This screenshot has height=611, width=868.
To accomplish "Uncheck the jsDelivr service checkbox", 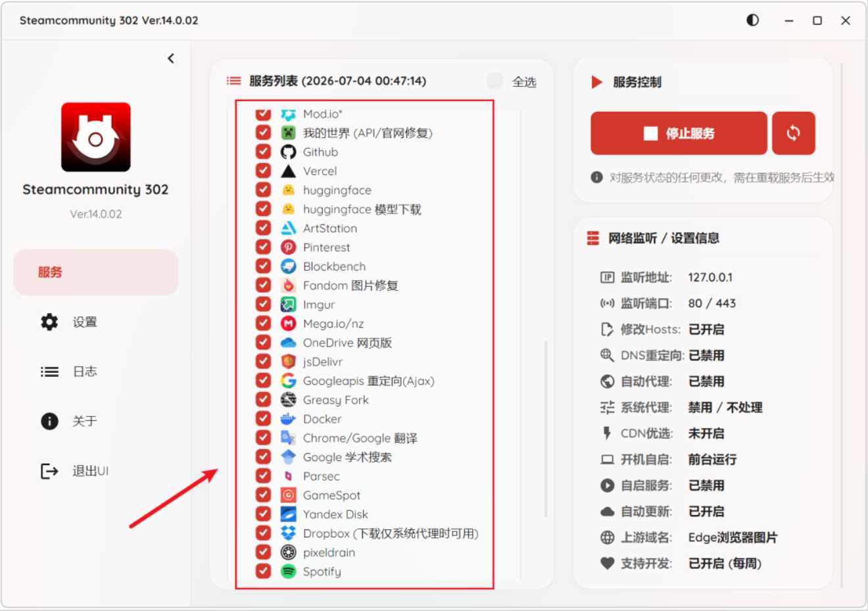I will point(263,362).
